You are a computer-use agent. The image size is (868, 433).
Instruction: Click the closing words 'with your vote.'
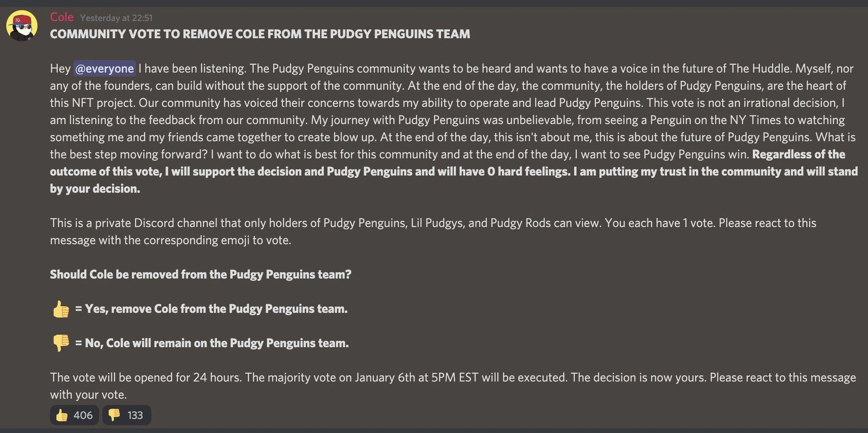tap(88, 395)
